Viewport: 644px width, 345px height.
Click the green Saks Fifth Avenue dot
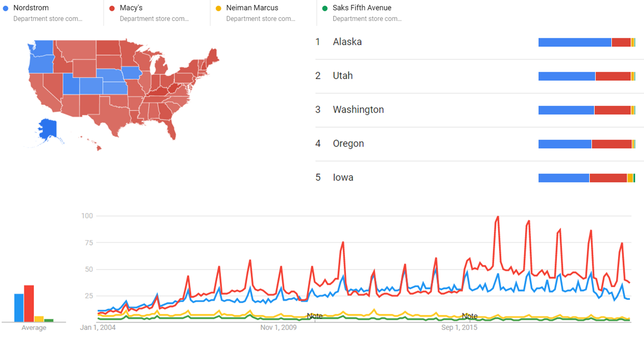325,8
